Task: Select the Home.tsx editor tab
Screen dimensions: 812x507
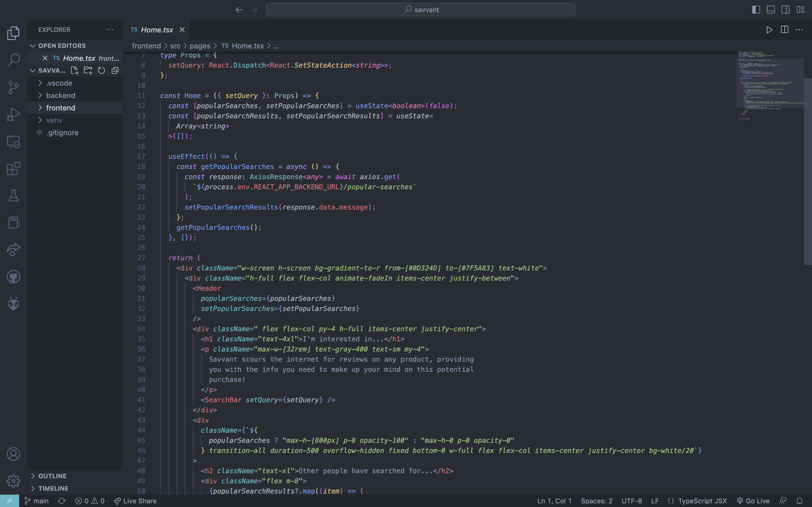Action: [x=157, y=30]
